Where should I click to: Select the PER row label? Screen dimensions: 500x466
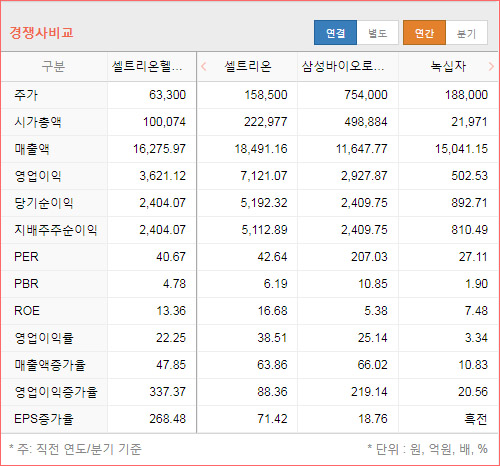click(x=26, y=257)
